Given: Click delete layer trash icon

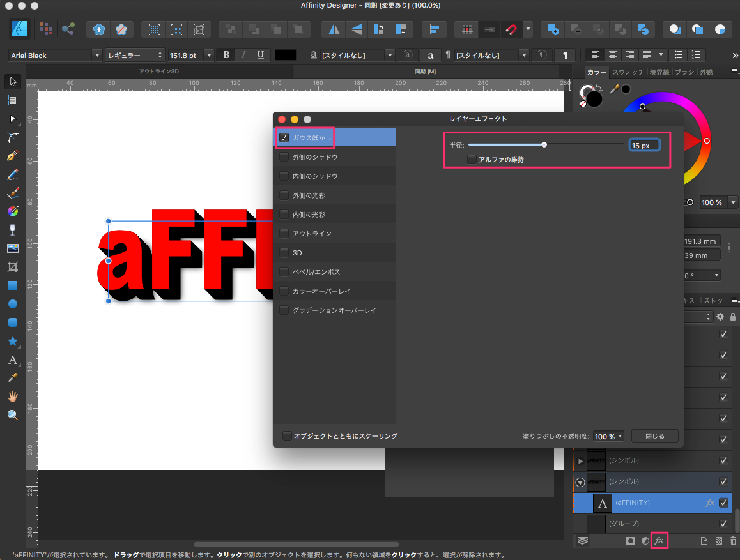Looking at the screenshot, I should tap(733, 541).
